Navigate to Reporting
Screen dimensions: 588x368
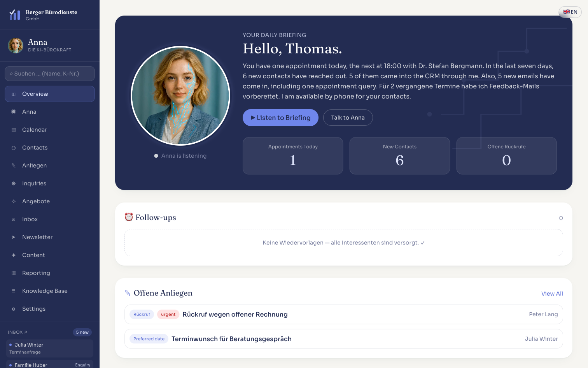pyautogui.click(x=50, y=273)
